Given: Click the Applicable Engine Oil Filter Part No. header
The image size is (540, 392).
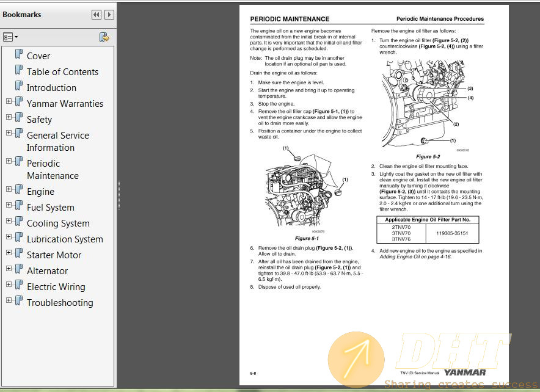Looking at the screenshot, I should (428, 220).
